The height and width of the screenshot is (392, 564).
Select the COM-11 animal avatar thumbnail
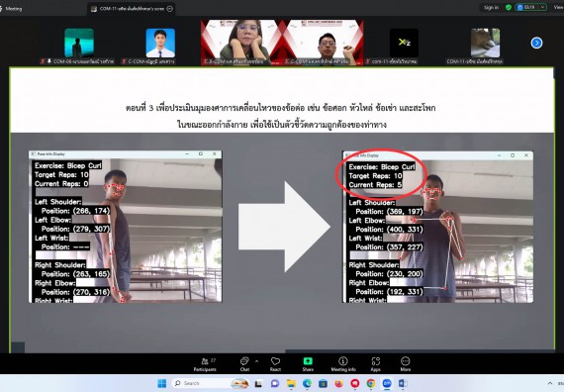click(x=485, y=43)
